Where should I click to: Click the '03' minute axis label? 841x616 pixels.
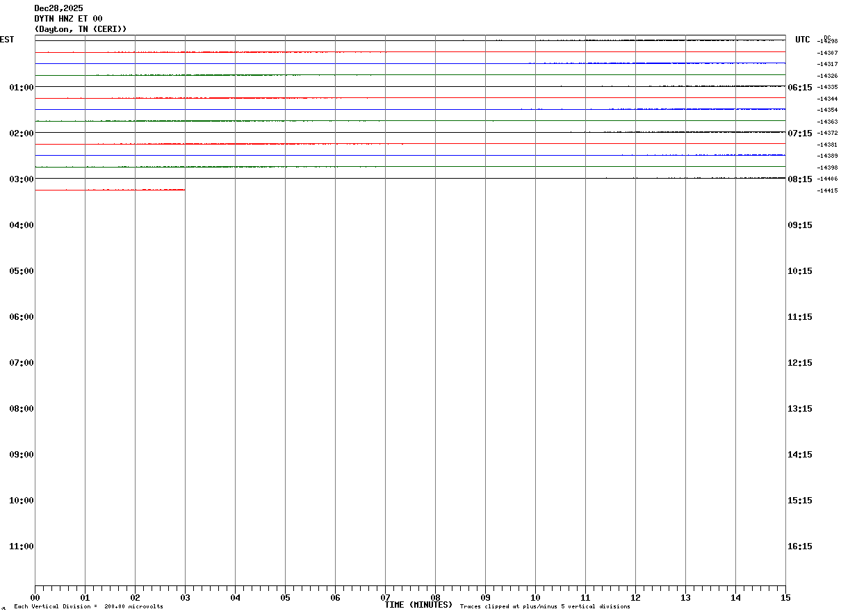tap(185, 597)
